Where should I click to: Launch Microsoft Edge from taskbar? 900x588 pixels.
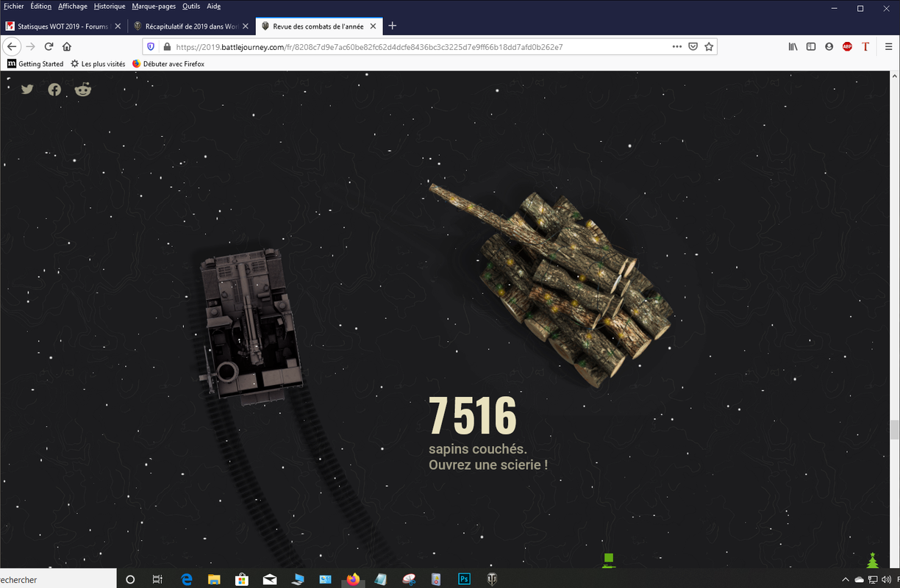[x=187, y=579]
